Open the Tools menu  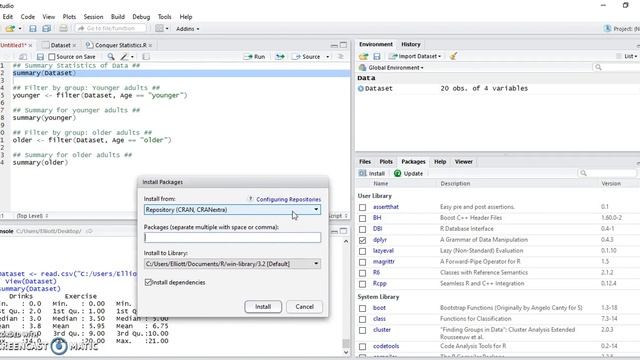(164, 17)
